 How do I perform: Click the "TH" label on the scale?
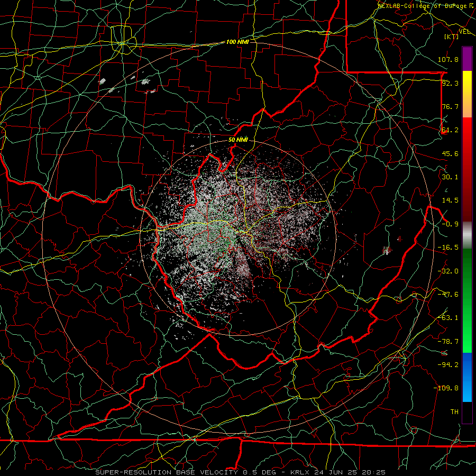454,411
